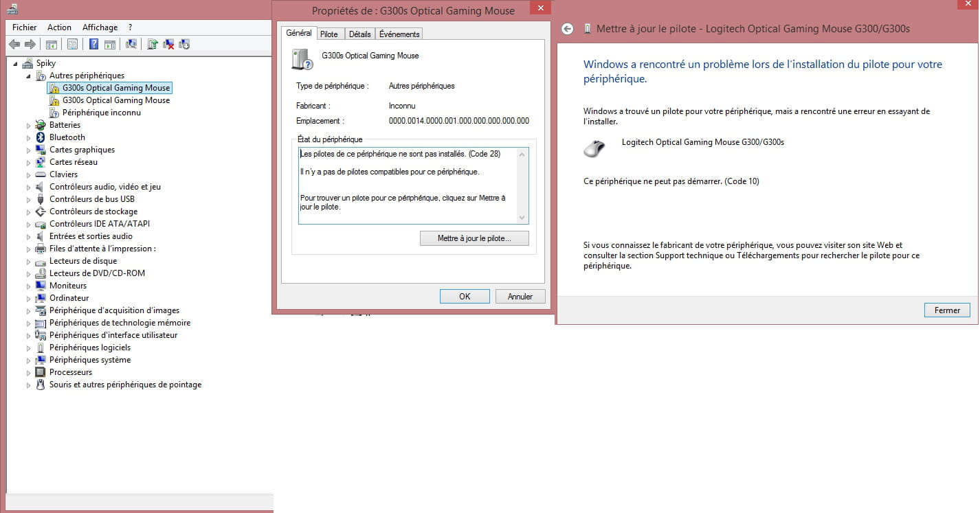Click the back arrow in Mettre à jour le pilote window
980x513 pixels.
567,29
